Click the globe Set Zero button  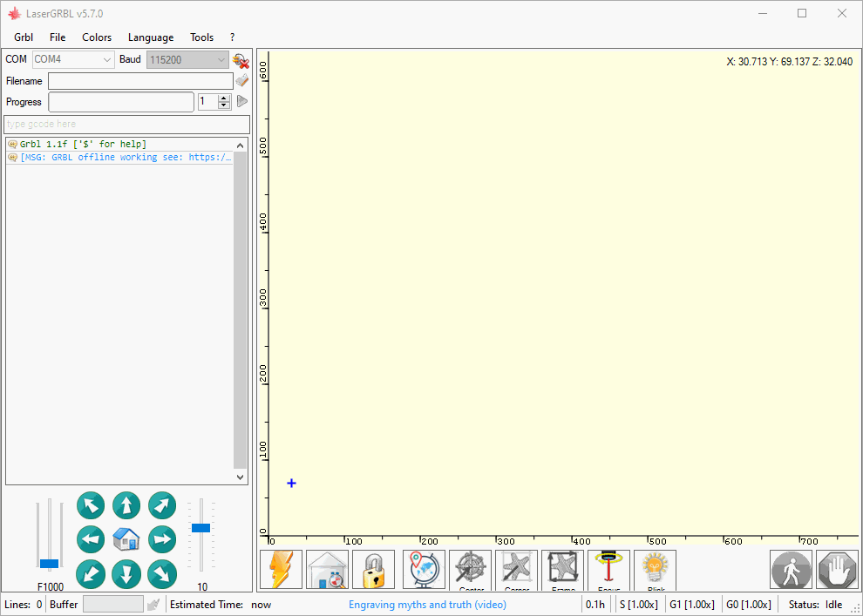(425, 570)
